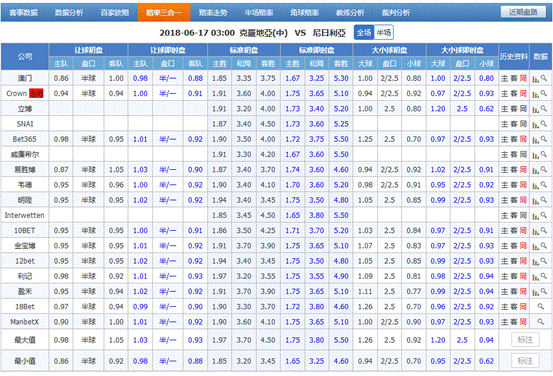Click the 历史资料 column header
Viewport: 553px width, 376px height.
click(514, 56)
